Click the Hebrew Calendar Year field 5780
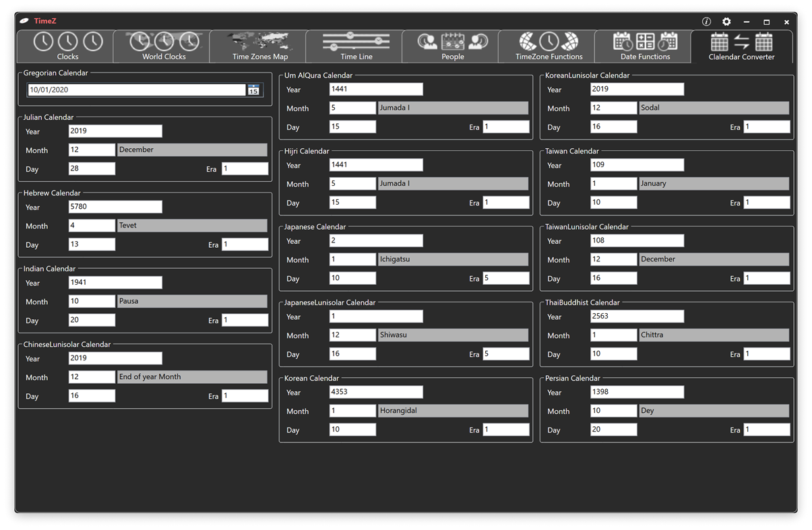Screen dimensions: 812x530 pos(115,207)
